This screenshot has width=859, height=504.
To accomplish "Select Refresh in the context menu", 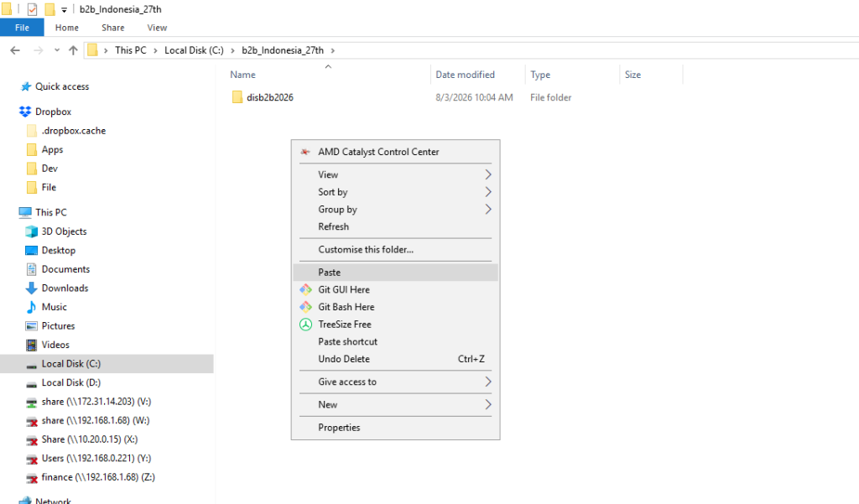I will click(395, 226).
